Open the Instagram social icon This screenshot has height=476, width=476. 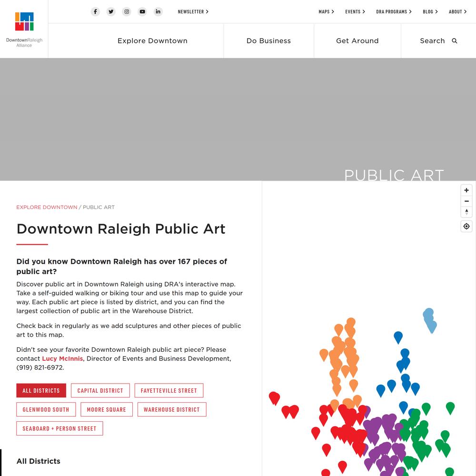pos(127,11)
